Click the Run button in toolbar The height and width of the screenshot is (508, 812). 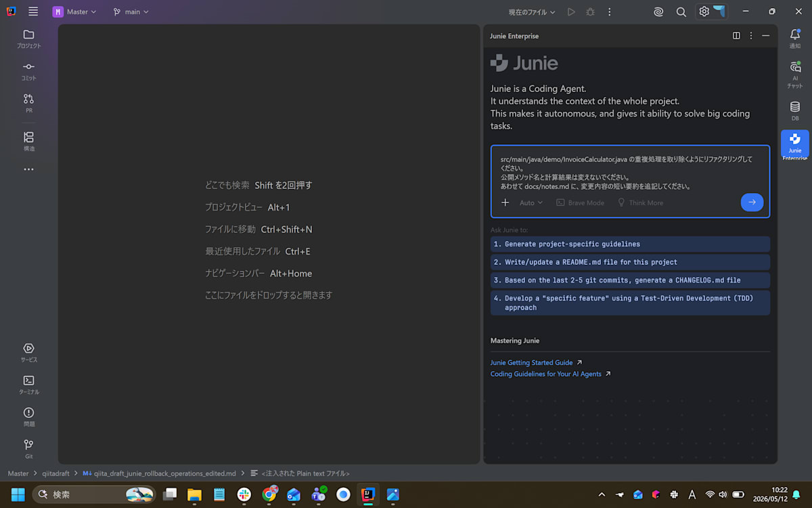[571, 12]
